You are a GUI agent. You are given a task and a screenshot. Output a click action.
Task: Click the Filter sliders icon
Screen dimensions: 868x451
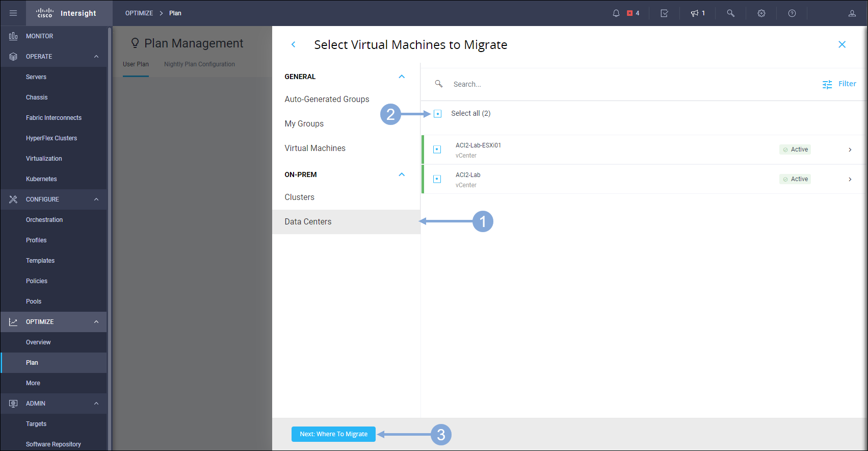click(x=827, y=84)
